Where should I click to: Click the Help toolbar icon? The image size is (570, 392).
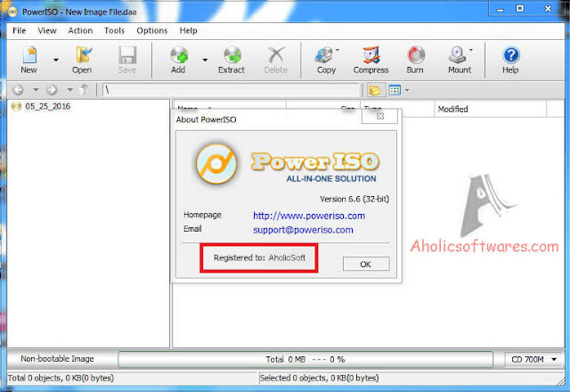(510, 60)
